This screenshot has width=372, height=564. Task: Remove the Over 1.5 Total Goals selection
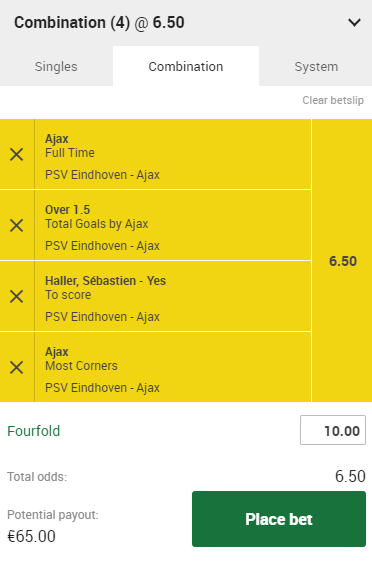(17, 226)
